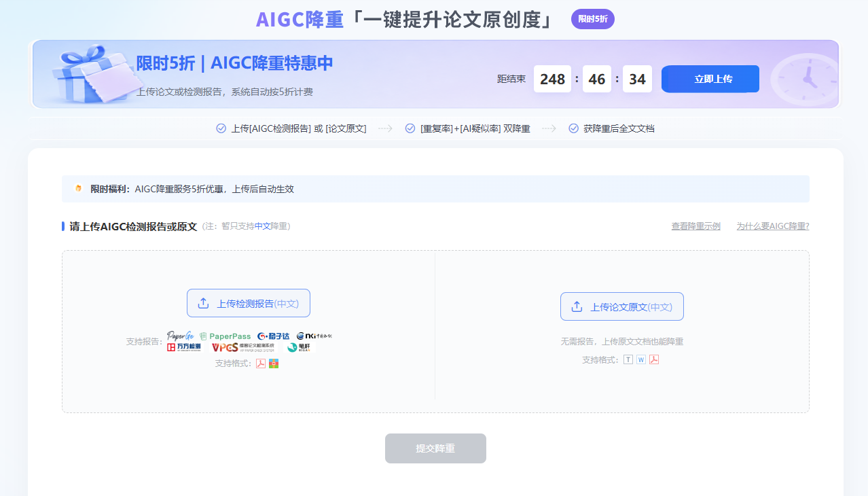The width and height of the screenshot is (868, 496).
Task: Click the text 上传论文或检测报告，系统自动按5折计费
Action: [225, 92]
